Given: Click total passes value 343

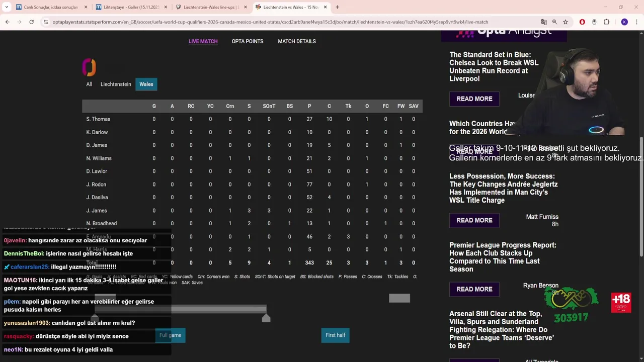Looking at the screenshot, I should pyautogui.click(x=309, y=263).
